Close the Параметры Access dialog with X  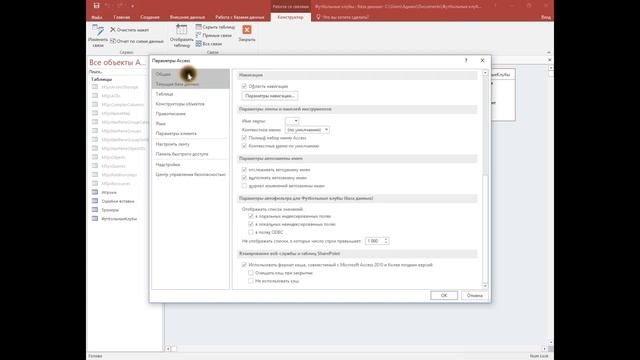482,60
